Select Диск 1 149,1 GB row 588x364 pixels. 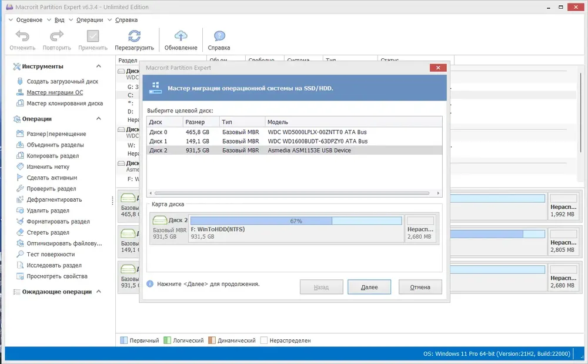(x=295, y=141)
